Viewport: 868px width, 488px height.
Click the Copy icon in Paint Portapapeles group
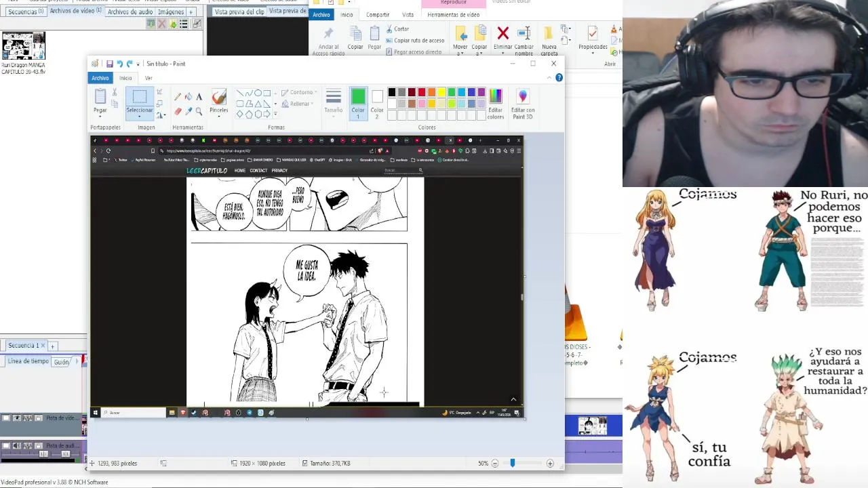(x=115, y=104)
